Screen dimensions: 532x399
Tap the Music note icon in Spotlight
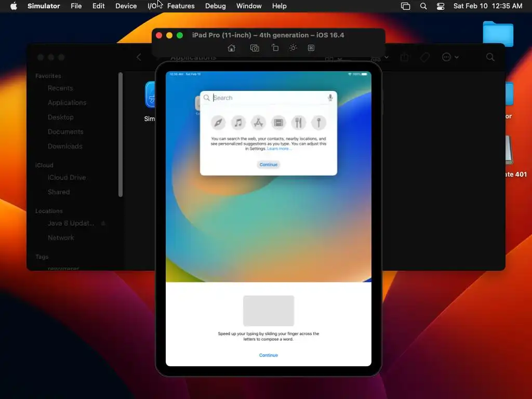[x=238, y=123]
